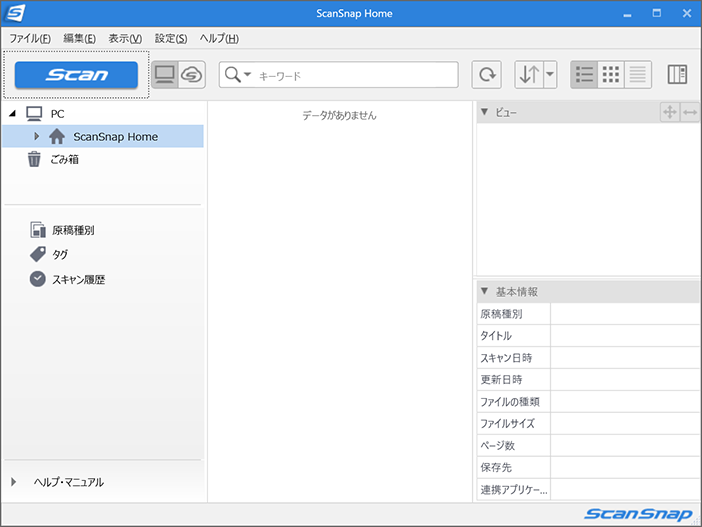
Task: Click the magnifier search icon
Action: 232,74
